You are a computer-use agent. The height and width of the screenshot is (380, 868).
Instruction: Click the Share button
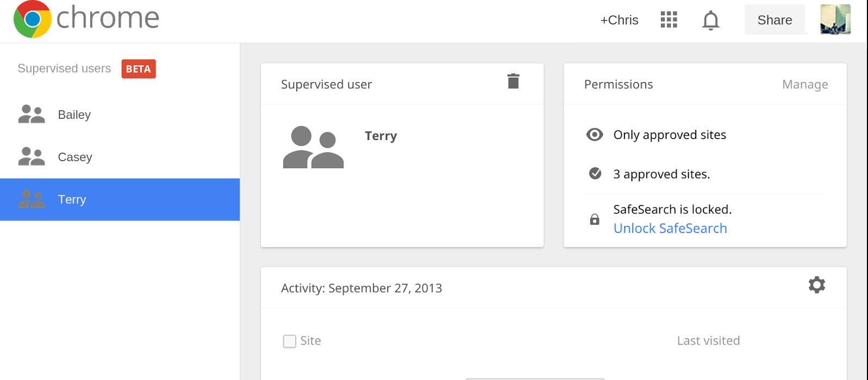775,20
